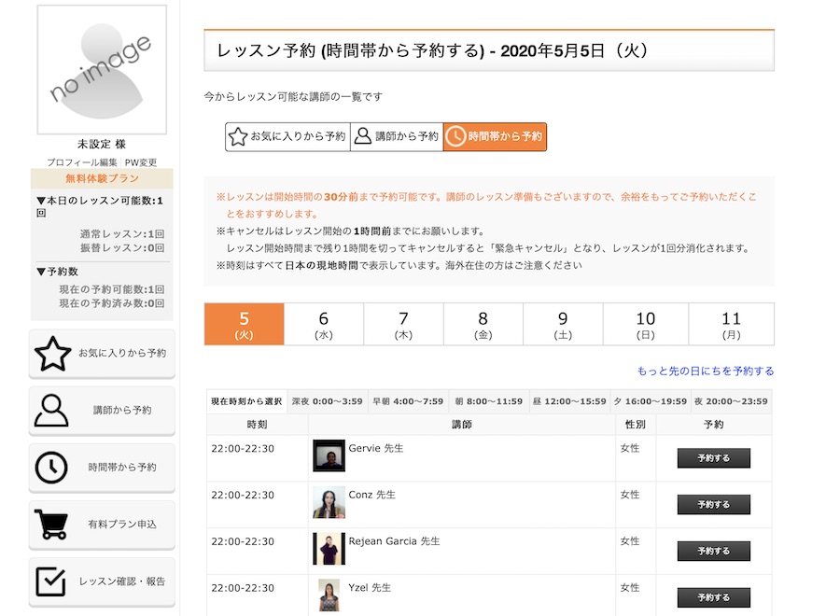This screenshot has width=840, height=616.
Task: Click プロフィール編集 link
Action: 82,162
